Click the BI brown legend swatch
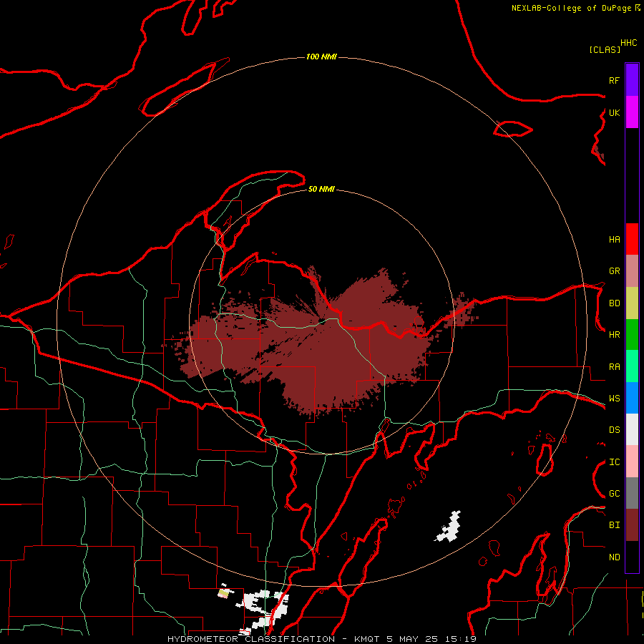644x644 pixels. click(x=632, y=525)
